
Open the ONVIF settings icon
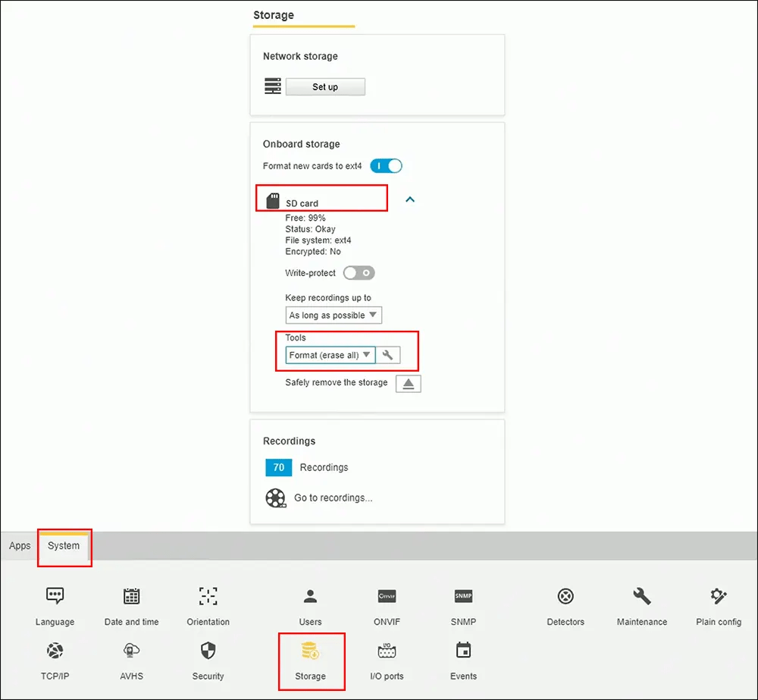click(x=387, y=596)
